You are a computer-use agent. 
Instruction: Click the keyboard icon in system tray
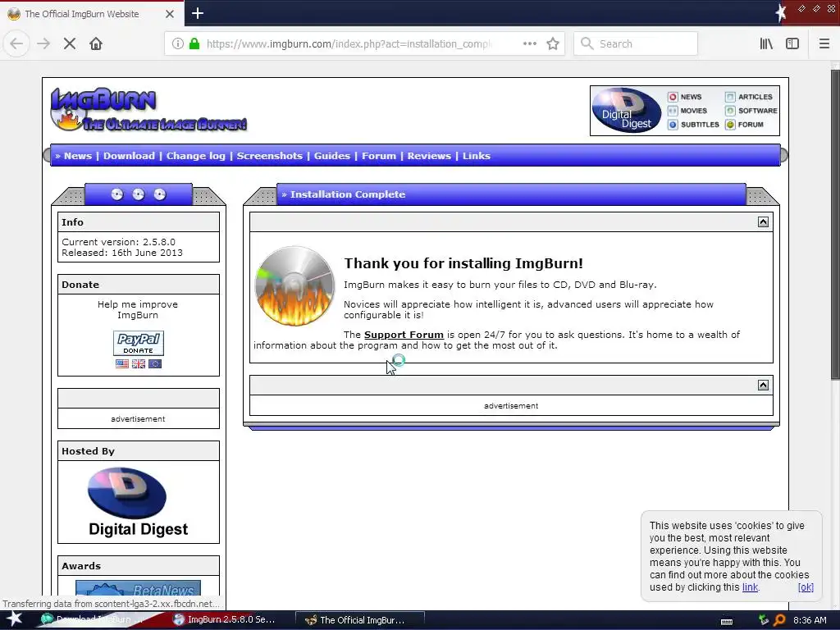pyautogui.click(x=727, y=622)
